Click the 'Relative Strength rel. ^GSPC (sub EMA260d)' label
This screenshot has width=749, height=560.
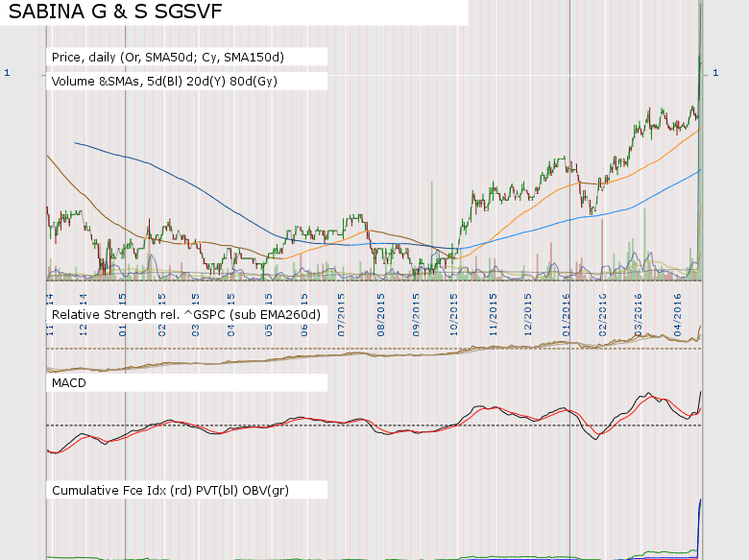click(x=186, y=315)
